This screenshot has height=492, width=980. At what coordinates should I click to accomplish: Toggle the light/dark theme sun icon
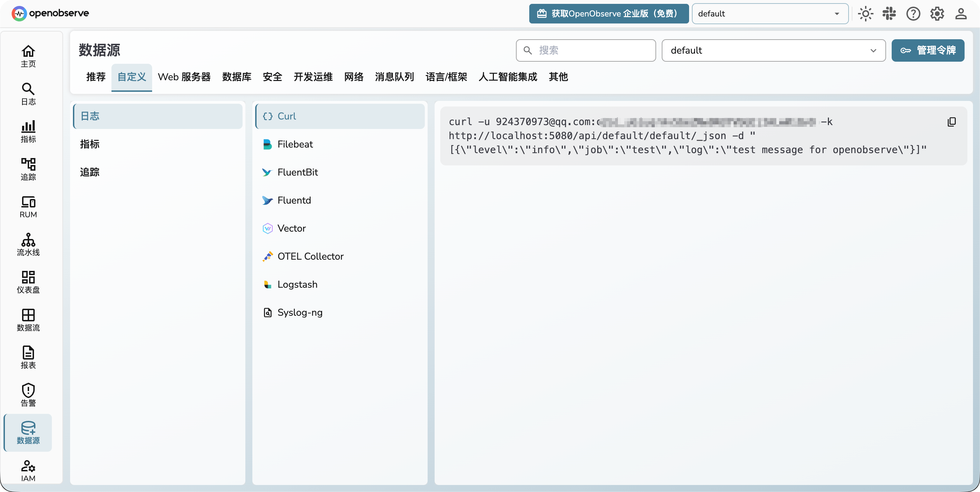[x=865, y=14]
